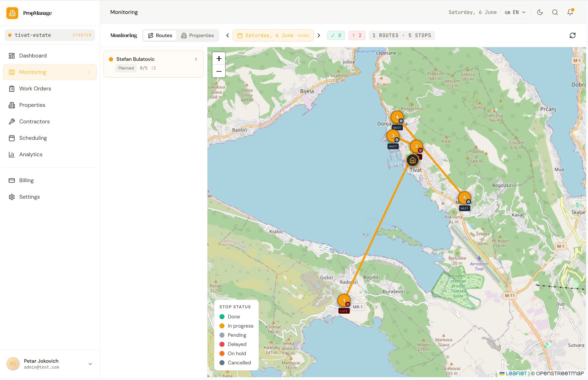Open the Leaflet attribution link
The image size is (588, 380).
tap(513, 373)
